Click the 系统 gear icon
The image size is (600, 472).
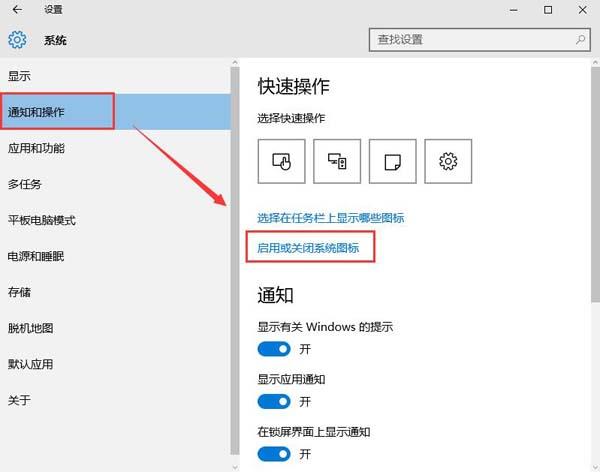point(17,39)
